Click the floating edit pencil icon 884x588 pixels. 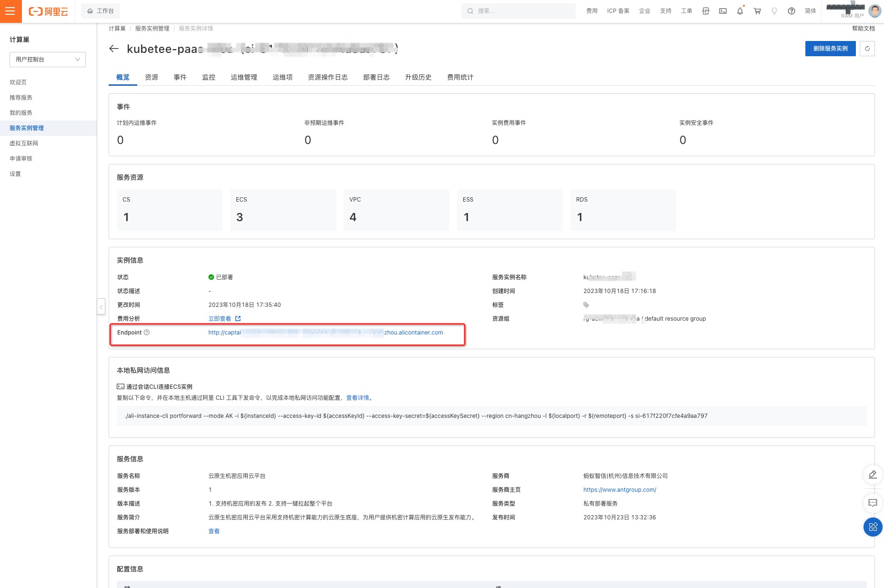pyautogui.click(x=873, y=475)
